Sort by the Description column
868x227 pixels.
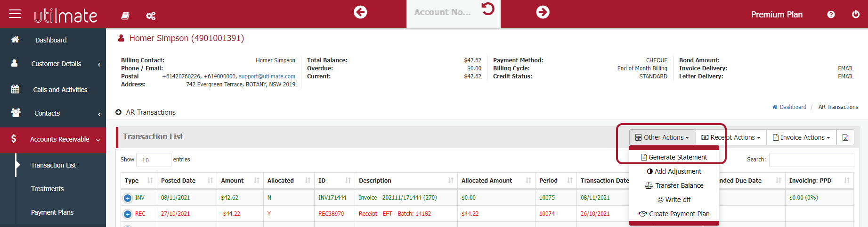tap(406, 180)
